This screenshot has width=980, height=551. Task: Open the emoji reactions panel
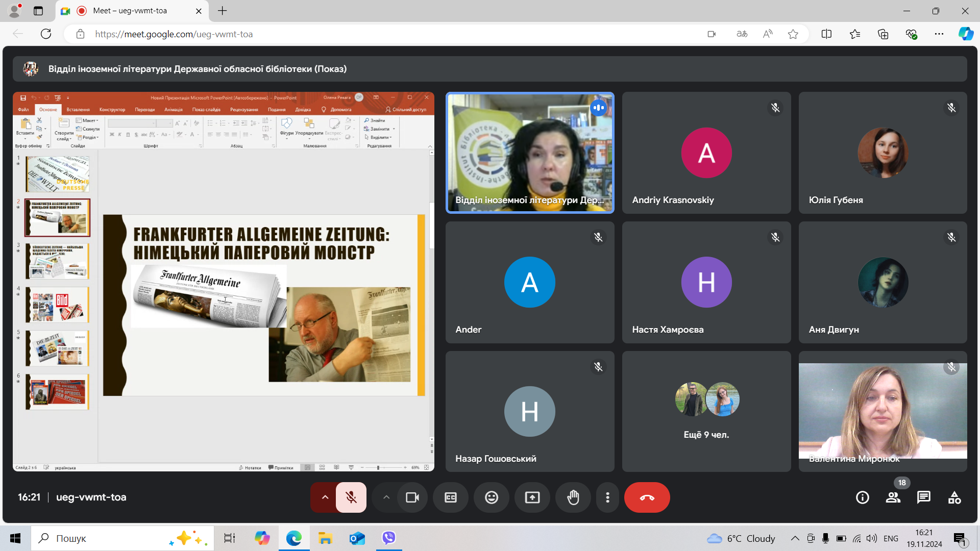492,497
